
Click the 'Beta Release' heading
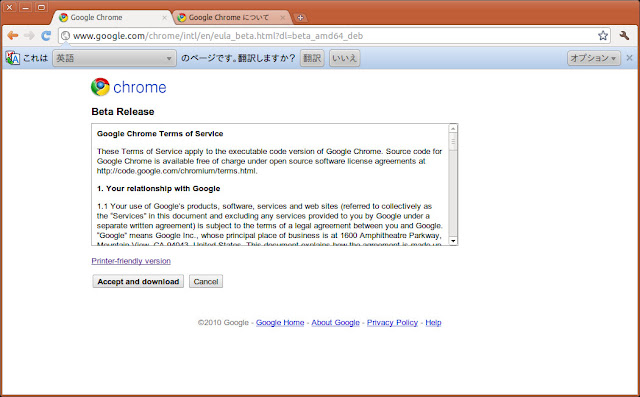click(123, 112)
